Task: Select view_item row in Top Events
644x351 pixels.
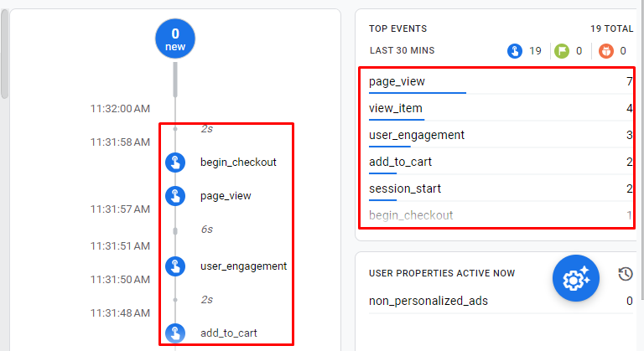Action: [500, 108]
